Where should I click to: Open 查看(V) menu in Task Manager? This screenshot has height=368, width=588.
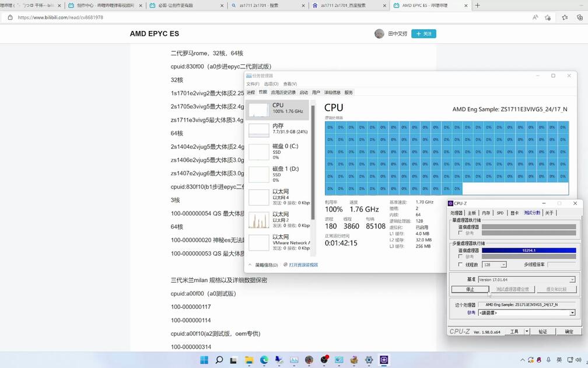click(290, 84)
